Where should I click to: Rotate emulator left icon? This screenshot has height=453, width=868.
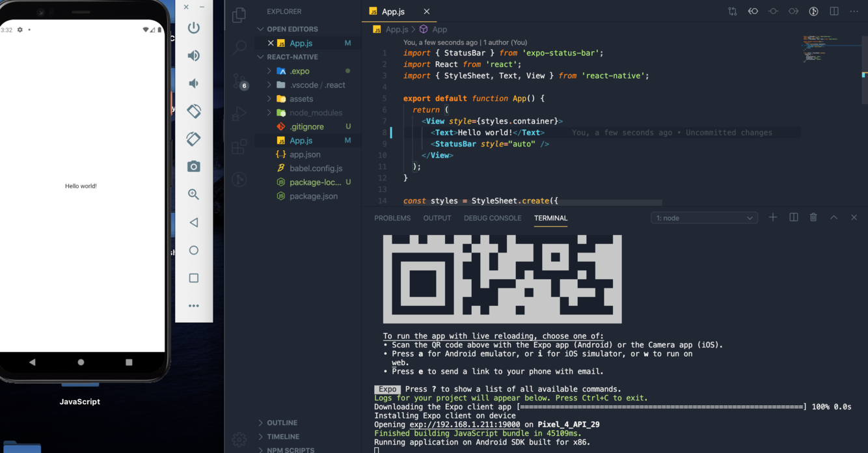click(194, 111)
